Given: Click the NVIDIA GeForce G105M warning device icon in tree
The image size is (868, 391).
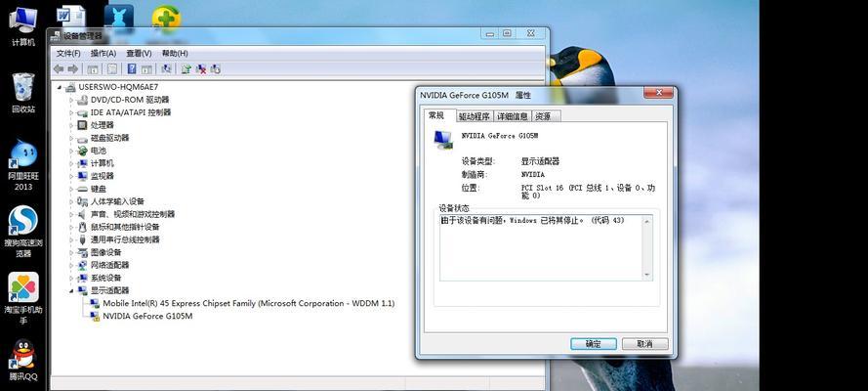Looking at the screenshot, I should tap(95, 317).
